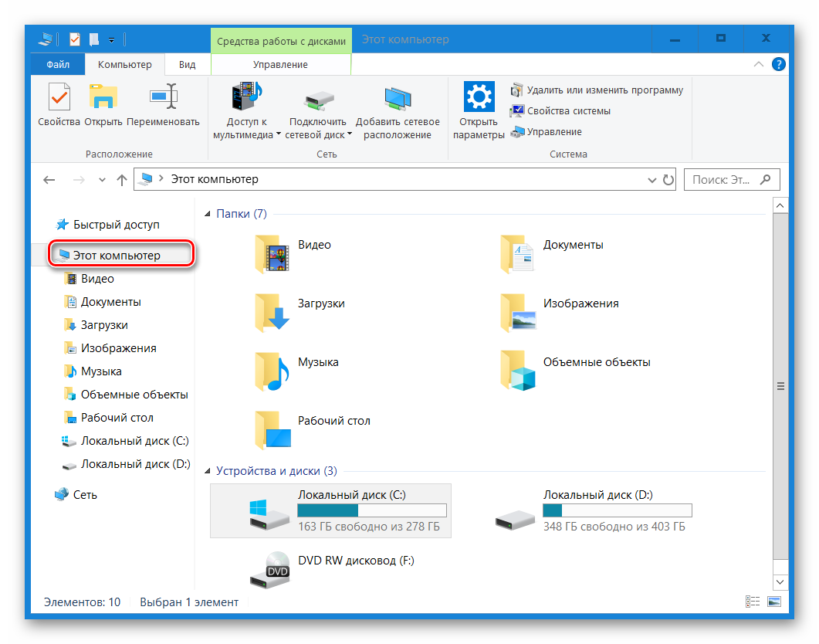Select Документы folder in main pane
This screenshot has width=819, height=644.
(x=552, y=254)
